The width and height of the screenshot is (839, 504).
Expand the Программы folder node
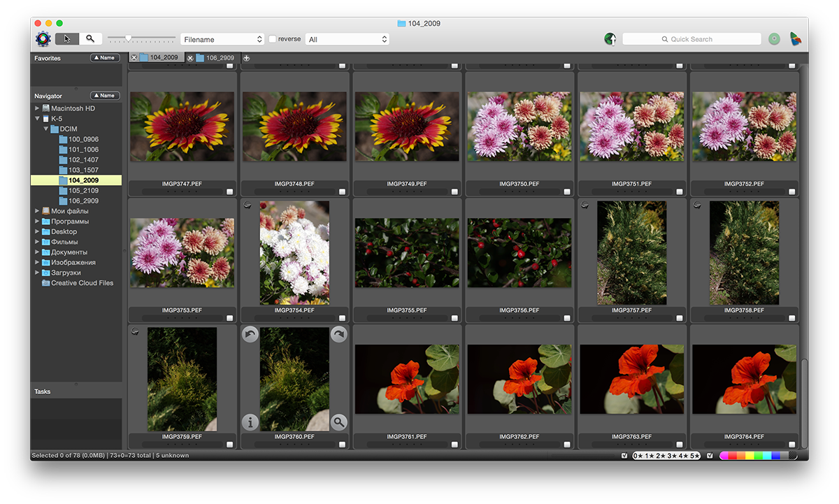(37, 222)
